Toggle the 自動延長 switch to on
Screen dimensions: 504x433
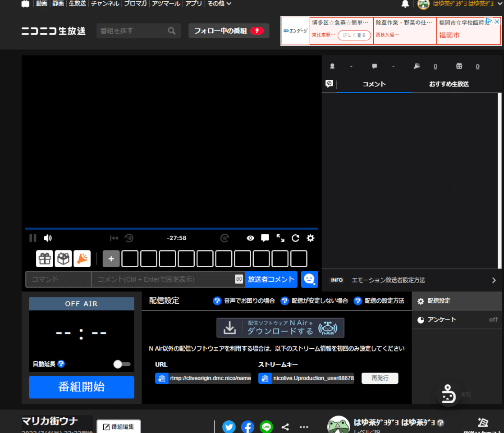click(121, 364)
